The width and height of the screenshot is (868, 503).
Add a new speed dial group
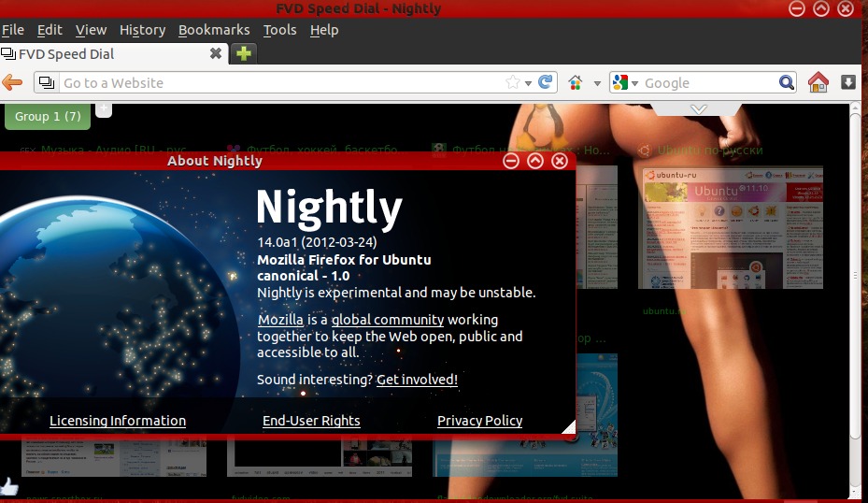coord(103,109)
